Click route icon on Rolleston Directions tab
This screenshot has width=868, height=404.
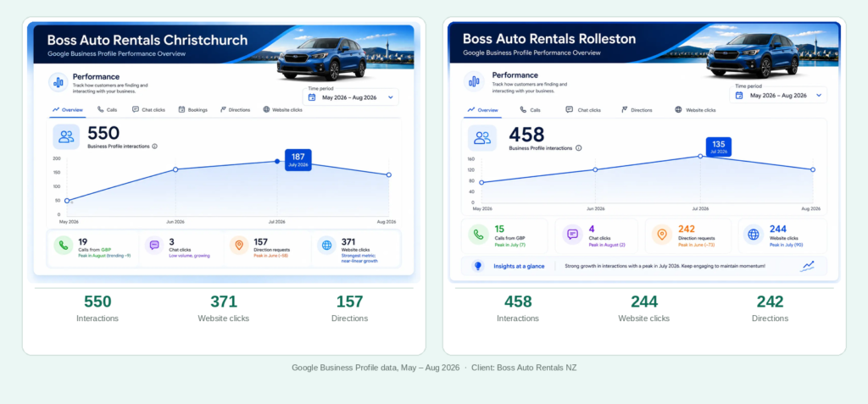click(x=625, y=109)
